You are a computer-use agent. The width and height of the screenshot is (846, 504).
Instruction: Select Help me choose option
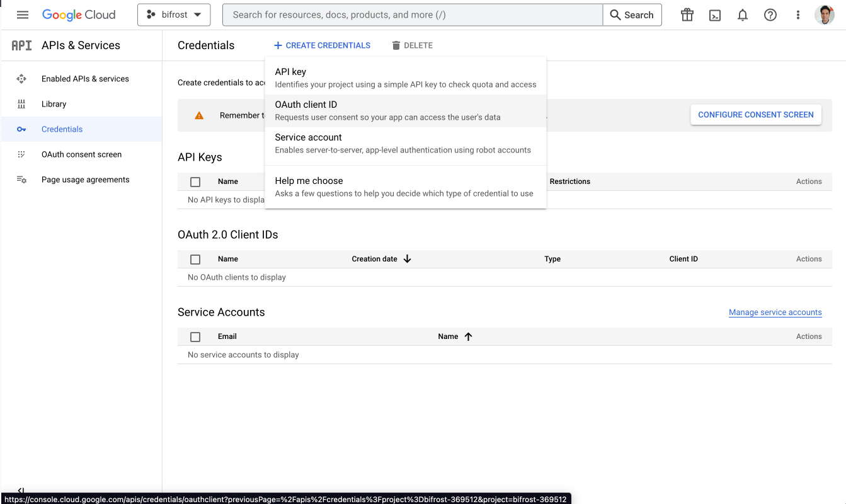[x=406, y=187]
